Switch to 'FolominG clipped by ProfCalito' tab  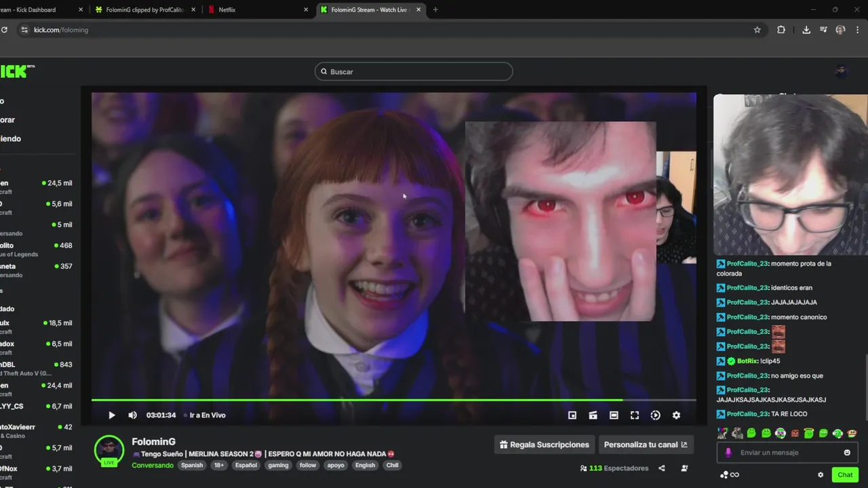[x=146, y=9]
